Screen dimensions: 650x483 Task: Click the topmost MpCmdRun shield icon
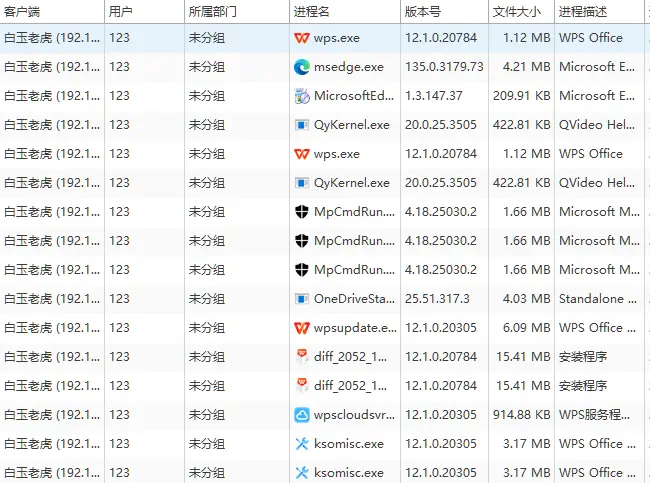click(x=302, y=212)
